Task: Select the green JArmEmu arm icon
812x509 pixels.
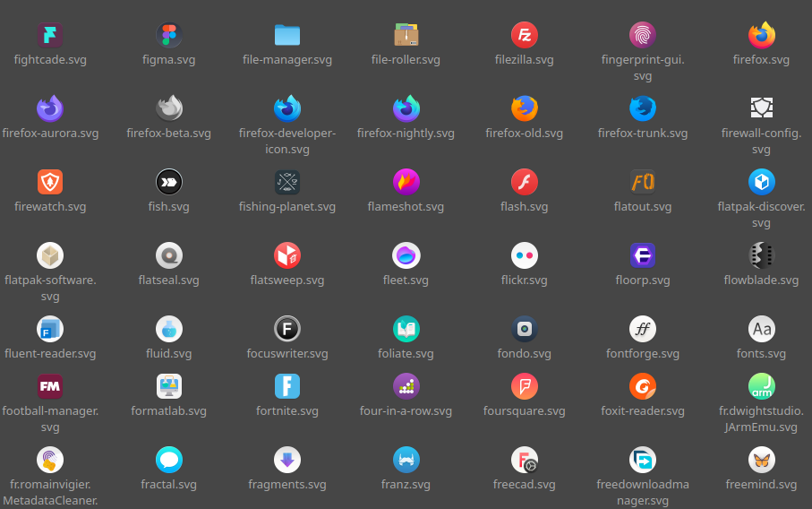Action: pyautogui.click(x=761, y=386)
